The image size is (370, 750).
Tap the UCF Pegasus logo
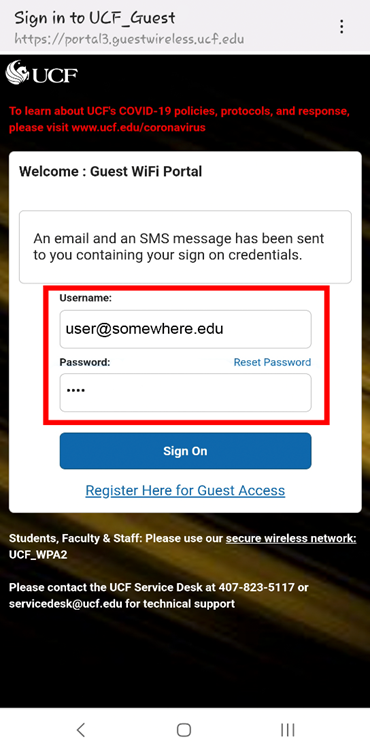pos(42,73)
